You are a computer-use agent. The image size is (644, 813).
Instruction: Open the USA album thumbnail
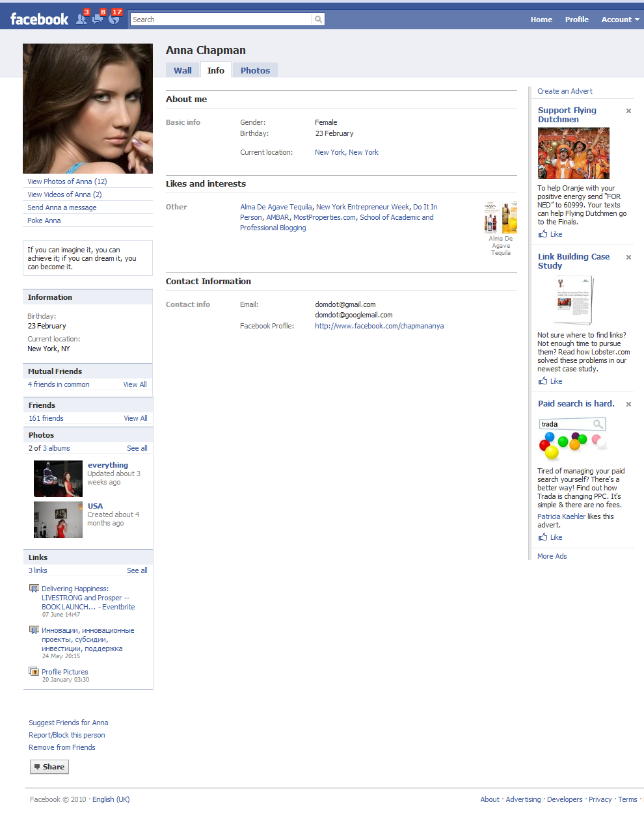(58, 520)
